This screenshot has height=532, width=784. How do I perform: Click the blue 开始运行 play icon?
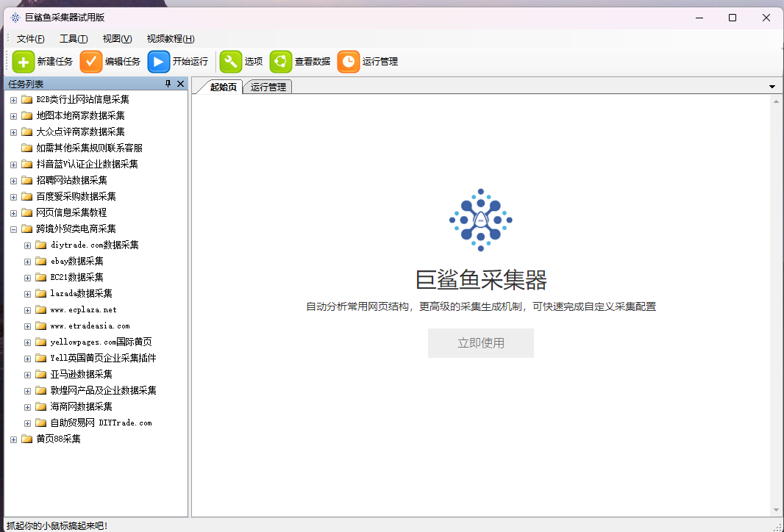tap(159, 62)
